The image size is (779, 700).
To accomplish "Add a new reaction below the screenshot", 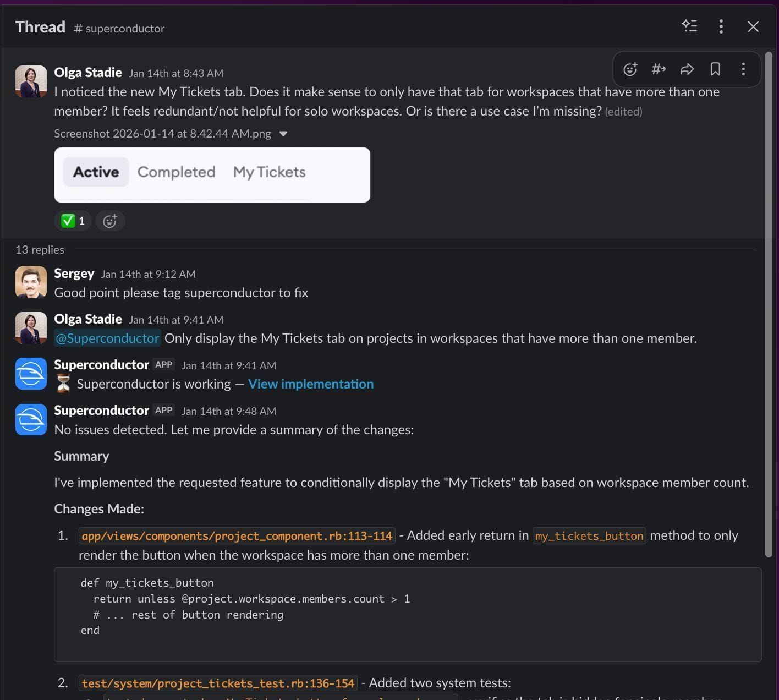I will point(110,221).
